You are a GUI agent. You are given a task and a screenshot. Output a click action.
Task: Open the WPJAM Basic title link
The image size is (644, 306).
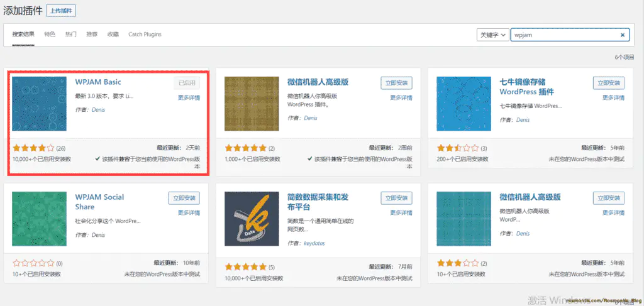pos(98,82)
